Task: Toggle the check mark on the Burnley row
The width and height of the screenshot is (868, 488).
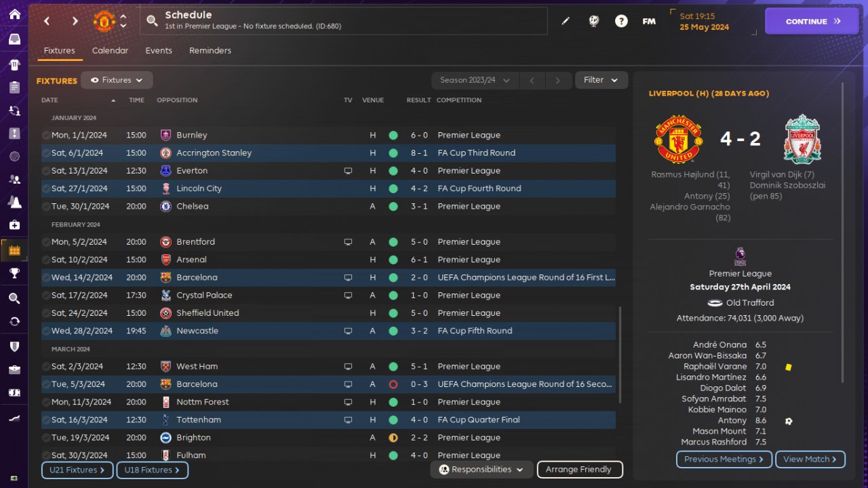Action: click(45, 135)
